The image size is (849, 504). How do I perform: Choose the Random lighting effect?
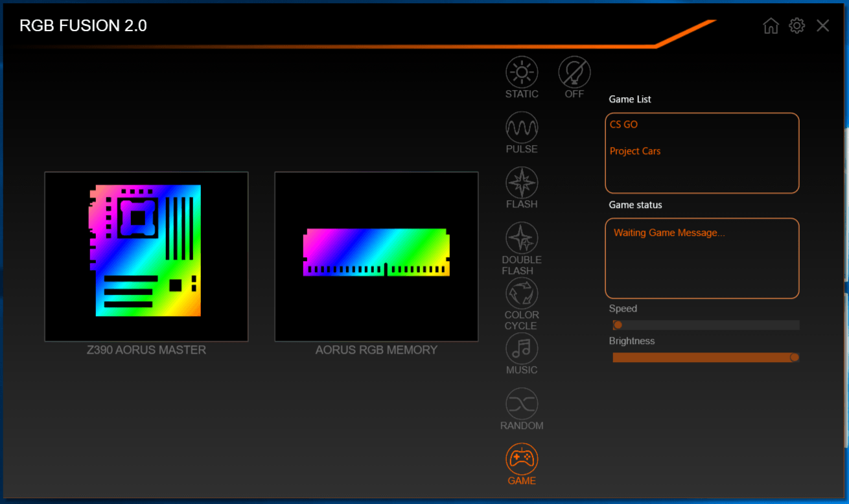point(522,404)
